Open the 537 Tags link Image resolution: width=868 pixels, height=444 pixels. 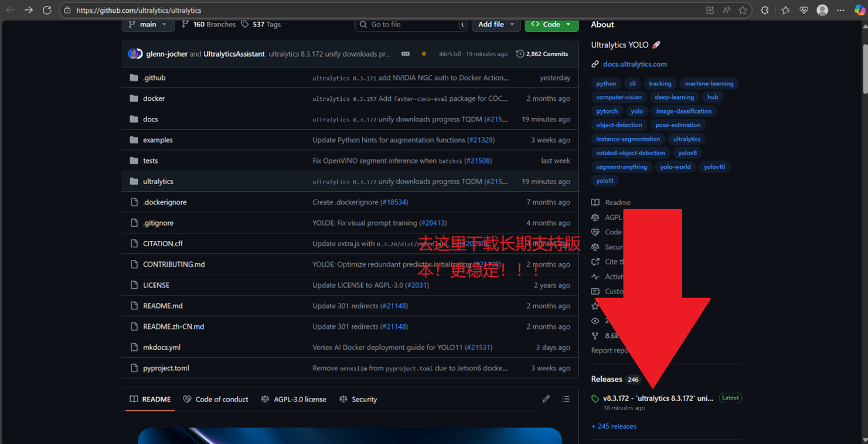pos(261,25)
